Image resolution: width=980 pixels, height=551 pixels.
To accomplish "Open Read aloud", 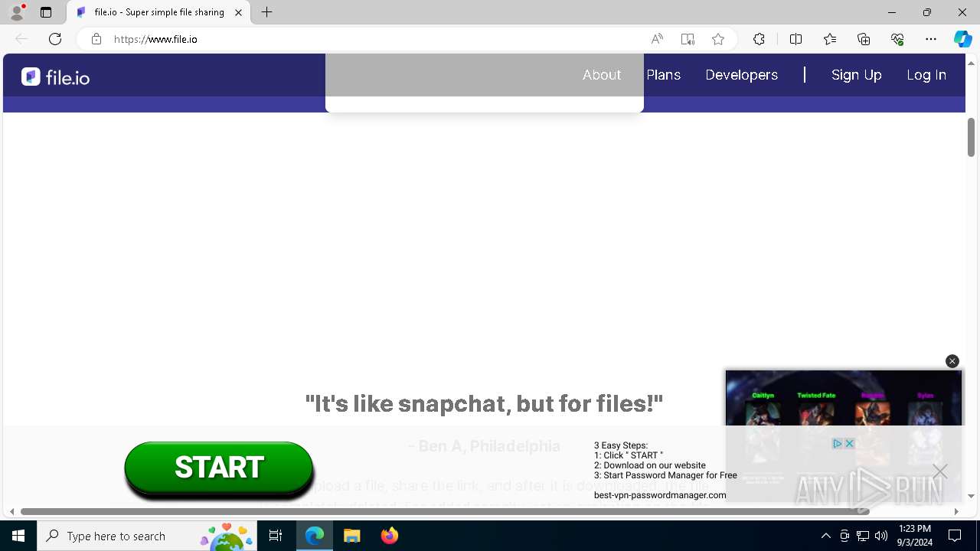I will click(x=657, y=39).
